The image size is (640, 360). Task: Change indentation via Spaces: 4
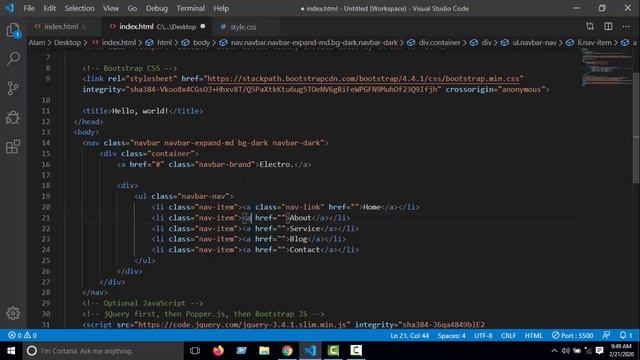pyautogui.click(x=451, y=336)
